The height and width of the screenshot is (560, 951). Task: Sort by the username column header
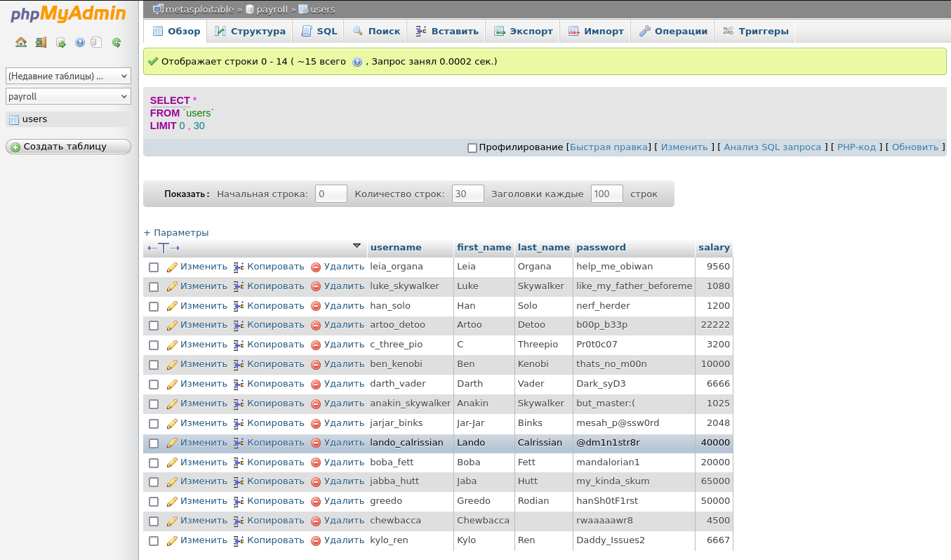(396, 248)
